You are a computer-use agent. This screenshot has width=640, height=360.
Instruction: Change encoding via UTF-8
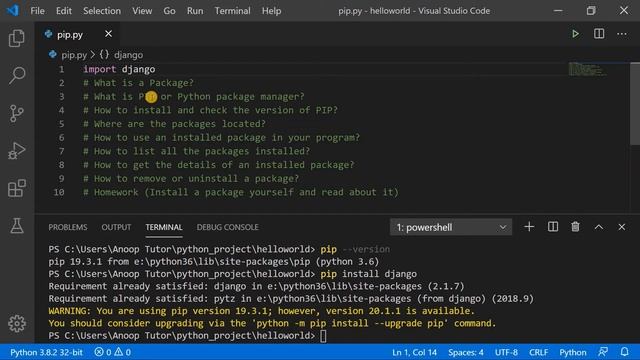click(506, 352)
